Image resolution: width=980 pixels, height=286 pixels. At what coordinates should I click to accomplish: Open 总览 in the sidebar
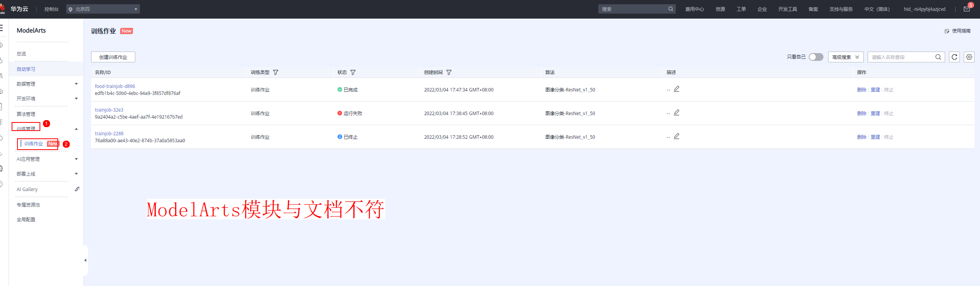point(21,54)
